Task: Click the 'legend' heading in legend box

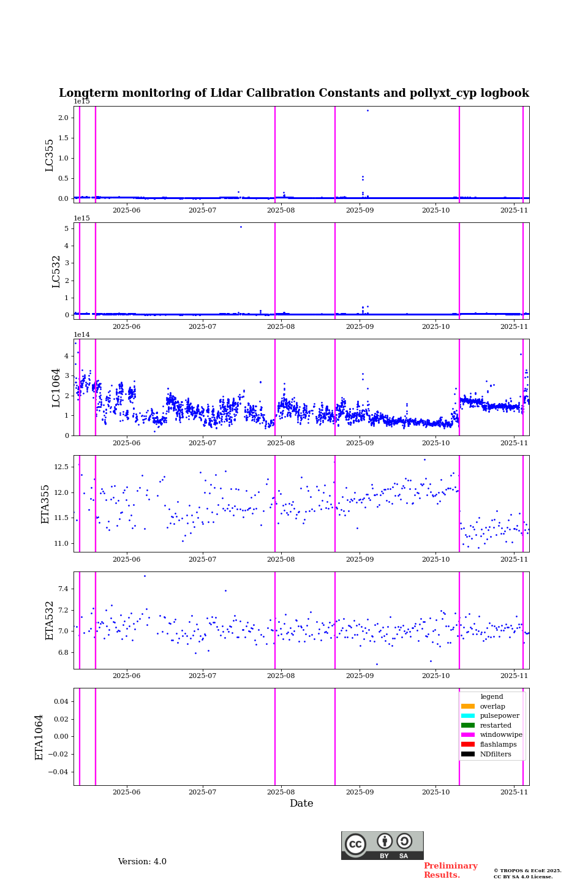Action: coord(491,696)
